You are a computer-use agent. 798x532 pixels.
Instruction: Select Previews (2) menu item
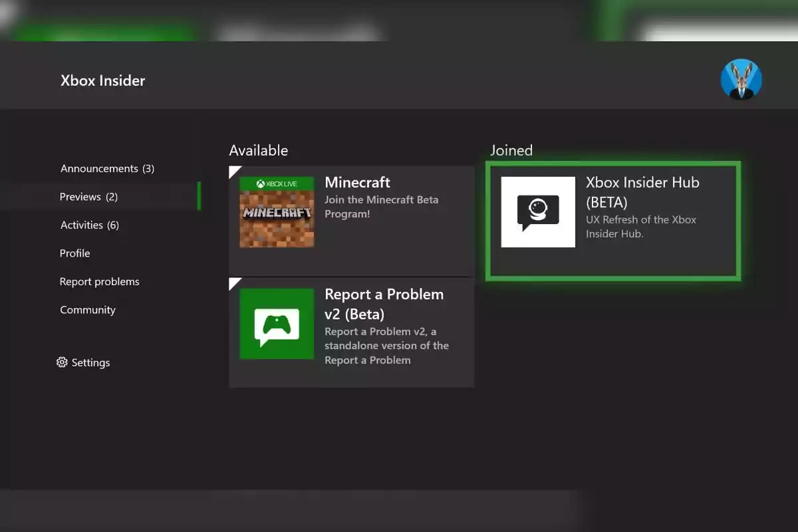88,197
